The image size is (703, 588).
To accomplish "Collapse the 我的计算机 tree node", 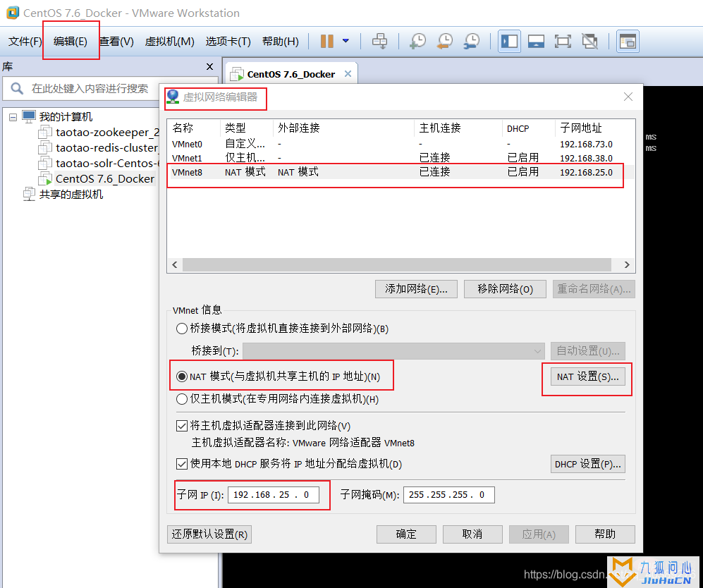I will pyautogui.click(x=13, y=118).
